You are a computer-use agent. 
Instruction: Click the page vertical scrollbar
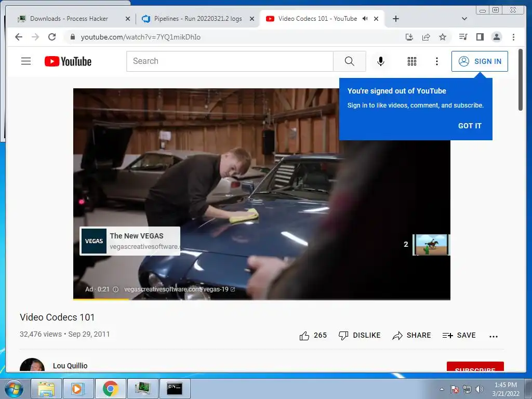coord(521,79)
